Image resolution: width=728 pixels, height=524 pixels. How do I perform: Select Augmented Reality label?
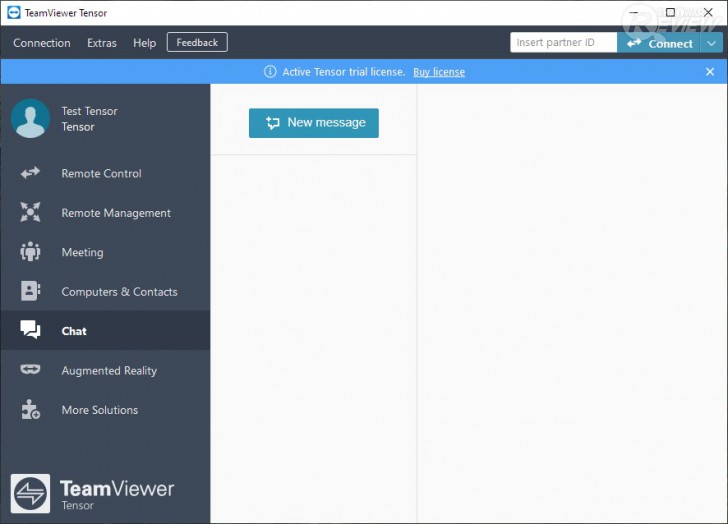coord(109,371)
